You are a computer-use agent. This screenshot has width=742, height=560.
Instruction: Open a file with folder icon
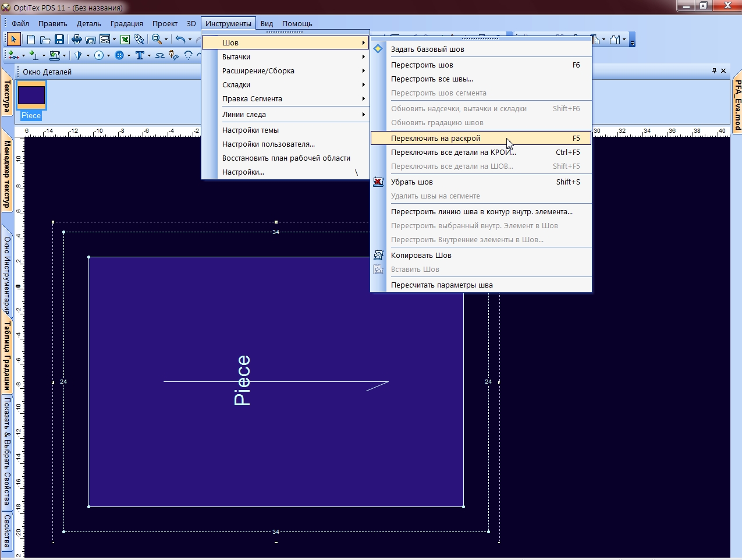45,40
